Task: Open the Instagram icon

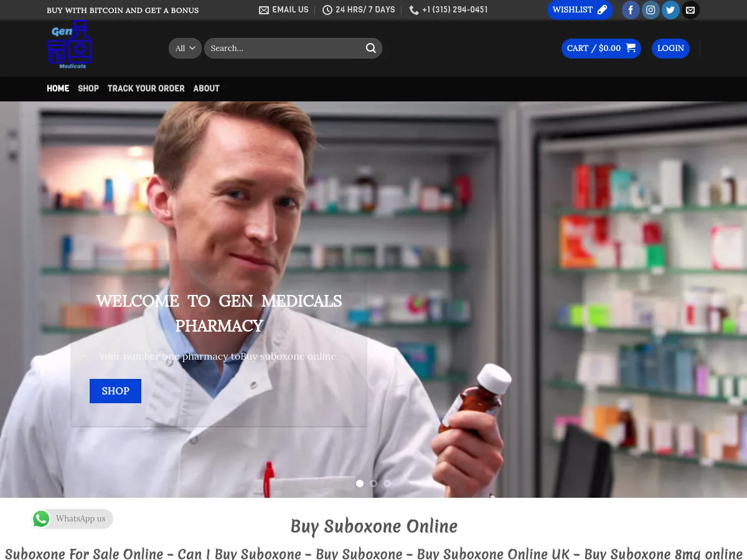Action: (651, 10)
